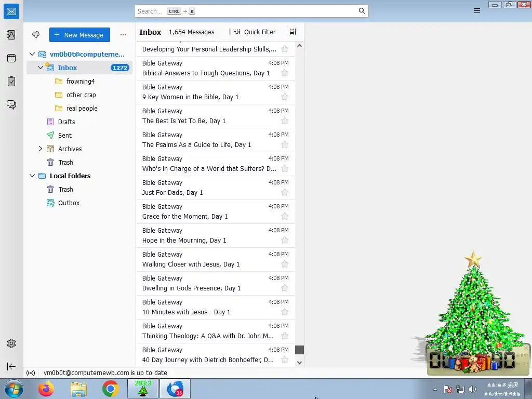Collapse the Local Folders tree

click(32, 176)
